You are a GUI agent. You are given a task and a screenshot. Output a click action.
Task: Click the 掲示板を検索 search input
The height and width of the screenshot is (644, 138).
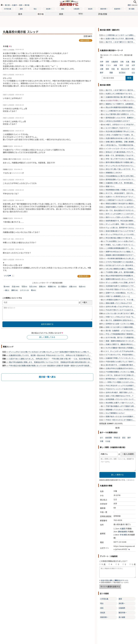[113, 78]
